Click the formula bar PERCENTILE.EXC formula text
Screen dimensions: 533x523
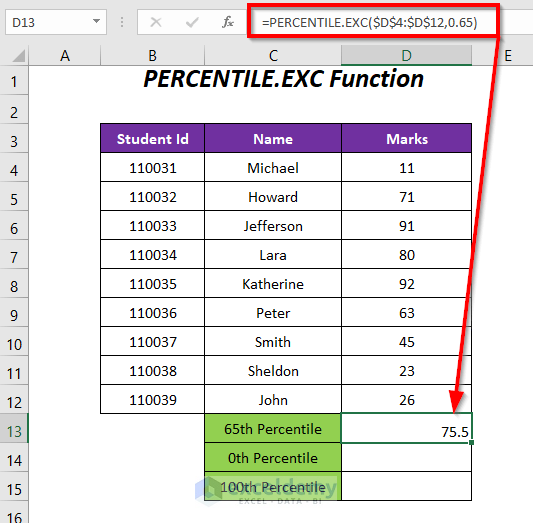click(369, 22)
